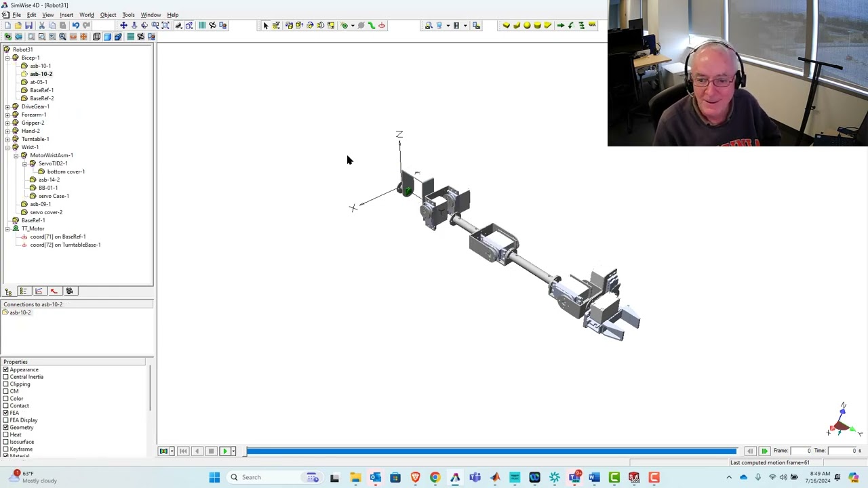Select the Pan/move view tool
The image size is (868, 488).
tap(123, 25)
